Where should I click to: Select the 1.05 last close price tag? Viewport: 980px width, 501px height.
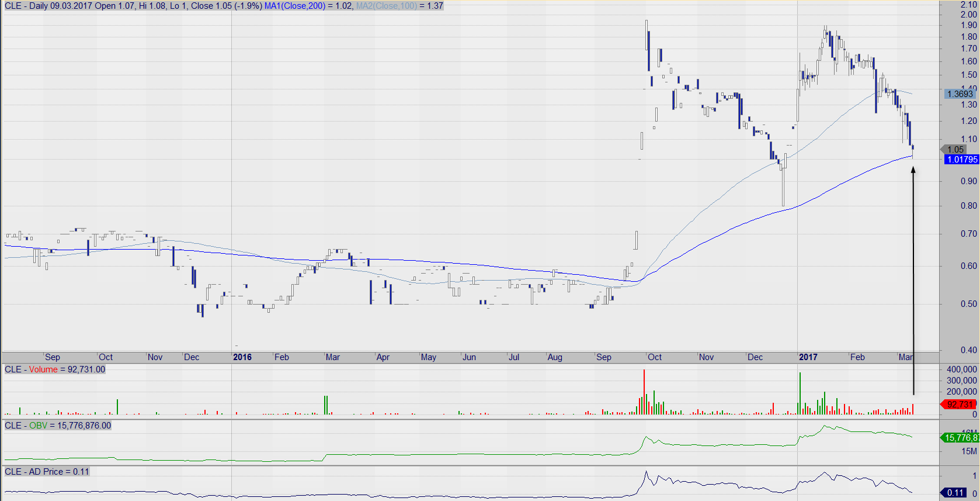pyautogui.click(x=955, y=150)
